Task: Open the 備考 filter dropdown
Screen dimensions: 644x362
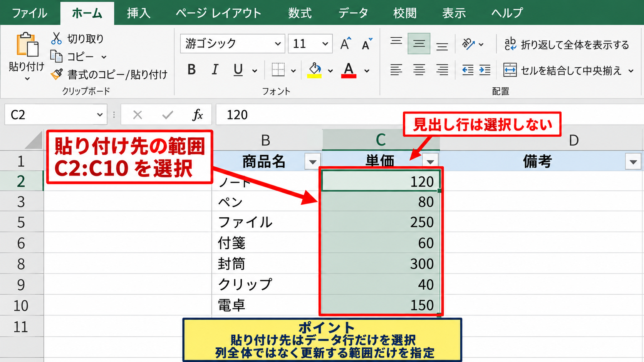Action: point(633,162)
